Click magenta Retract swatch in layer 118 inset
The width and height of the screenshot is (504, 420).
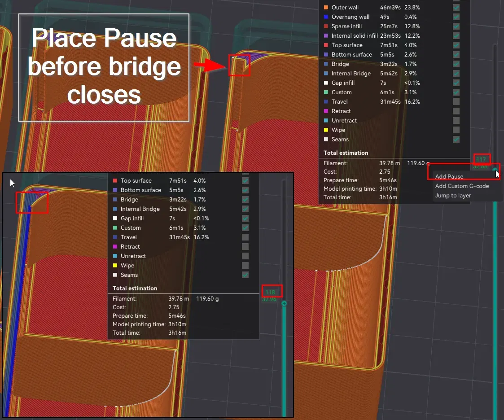pyautogui.click(x=115, y=246)
